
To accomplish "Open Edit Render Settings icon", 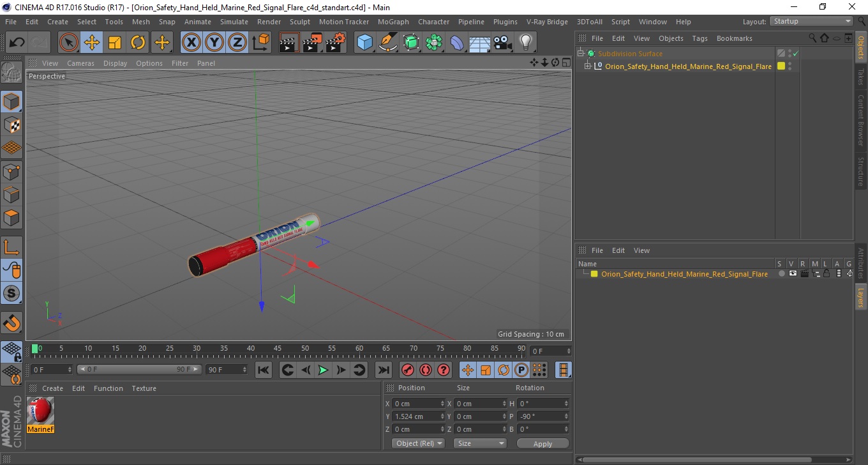I will tap(335, 43).
